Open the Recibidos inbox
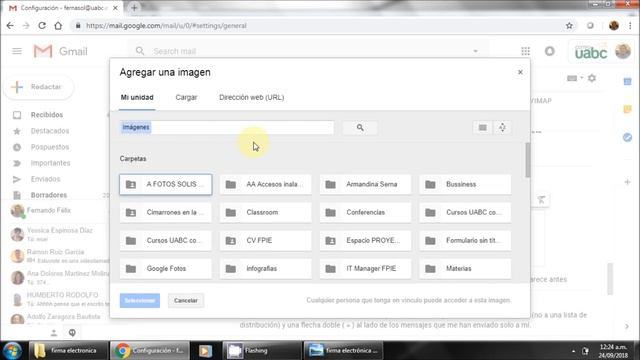This screenshot has width=640, height=360. tap(47, 115)
